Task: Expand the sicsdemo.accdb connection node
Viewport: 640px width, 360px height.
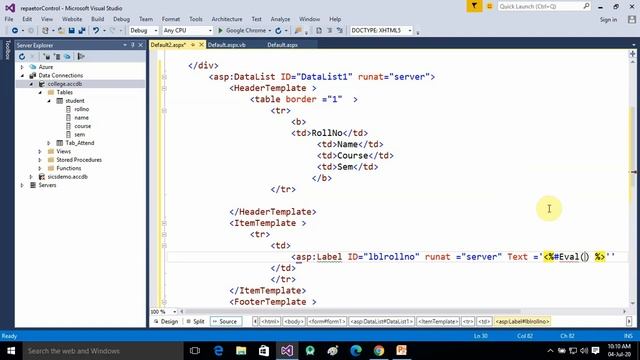Action: coord(31,177)
